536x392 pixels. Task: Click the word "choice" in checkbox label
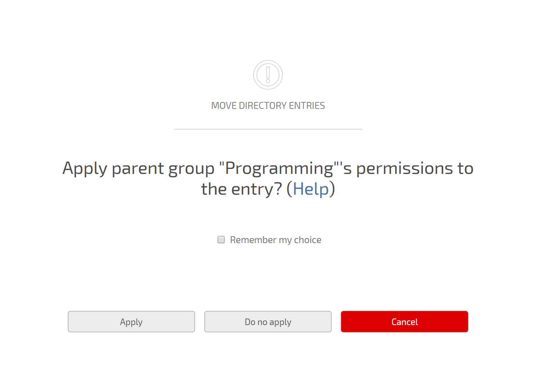pos(307,240)
